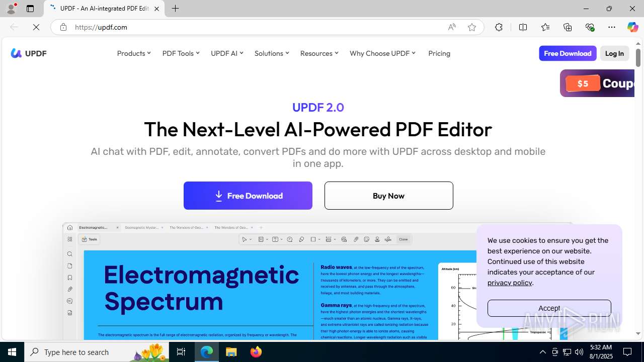
Task: Click the large Free Download button
Action: 248,196
